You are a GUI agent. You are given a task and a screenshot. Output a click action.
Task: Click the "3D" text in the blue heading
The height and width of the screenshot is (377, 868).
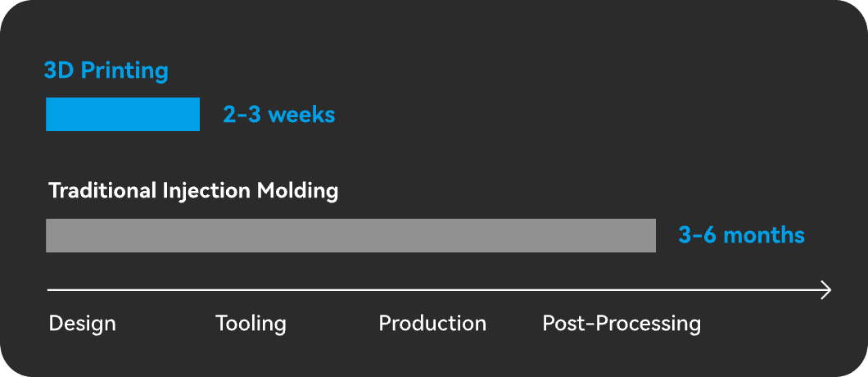coord(59,71)
